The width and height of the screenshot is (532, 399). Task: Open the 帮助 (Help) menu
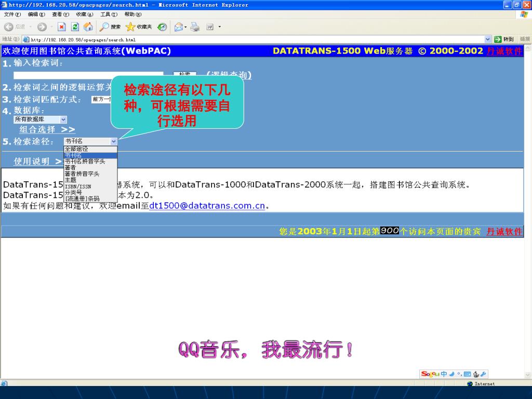pos(132,14)
